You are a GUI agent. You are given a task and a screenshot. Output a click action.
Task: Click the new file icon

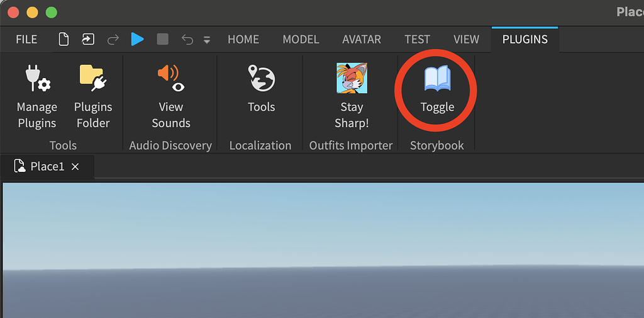(64, 39)
